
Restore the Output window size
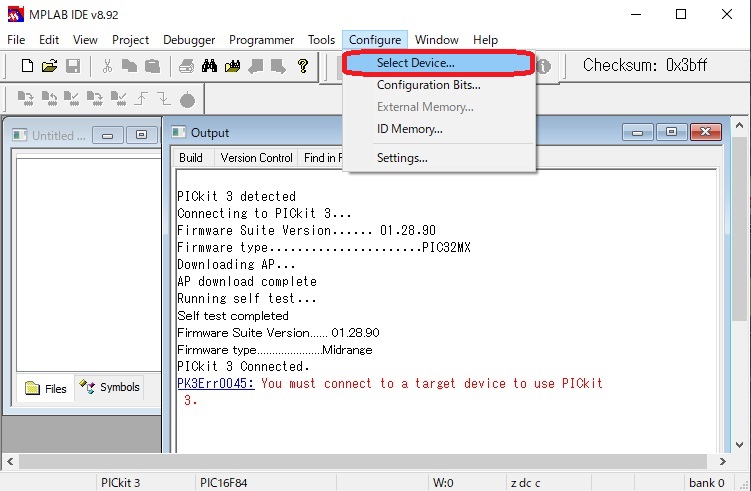(671, 132)
